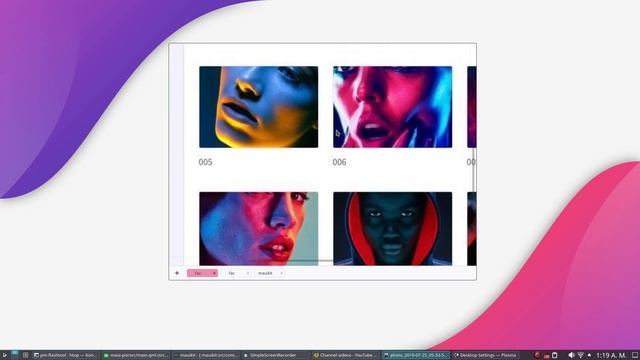
Task: Open the application launcher in the taskbar
Action: 4,355
